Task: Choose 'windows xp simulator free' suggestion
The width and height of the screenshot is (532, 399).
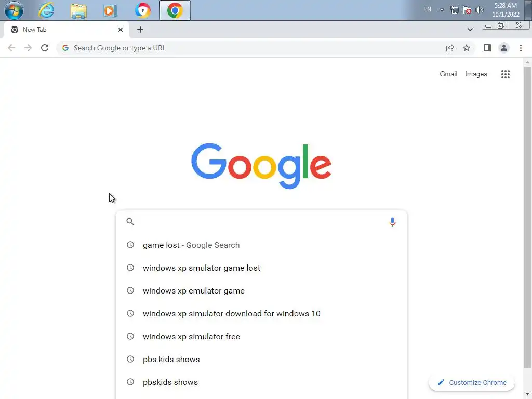Action: pos(261,336)
